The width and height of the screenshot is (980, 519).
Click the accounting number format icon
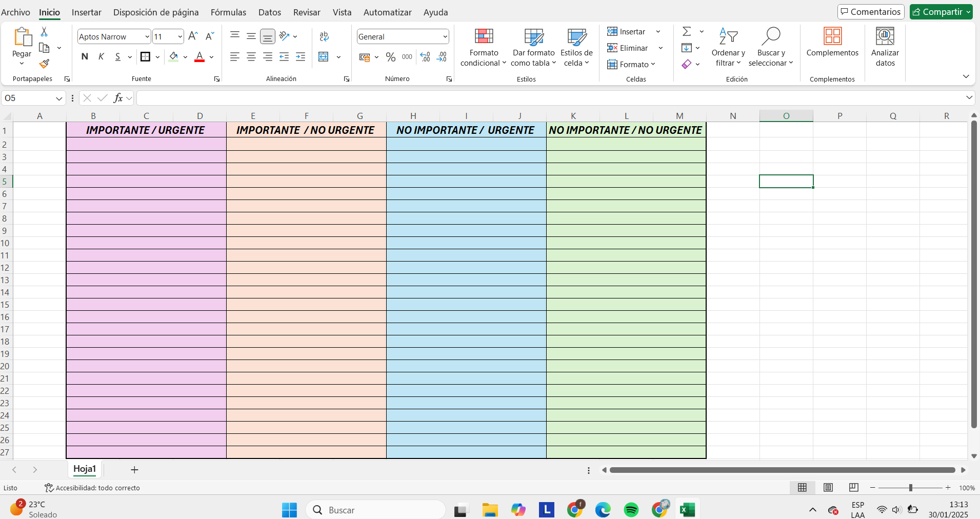[365, 57]
